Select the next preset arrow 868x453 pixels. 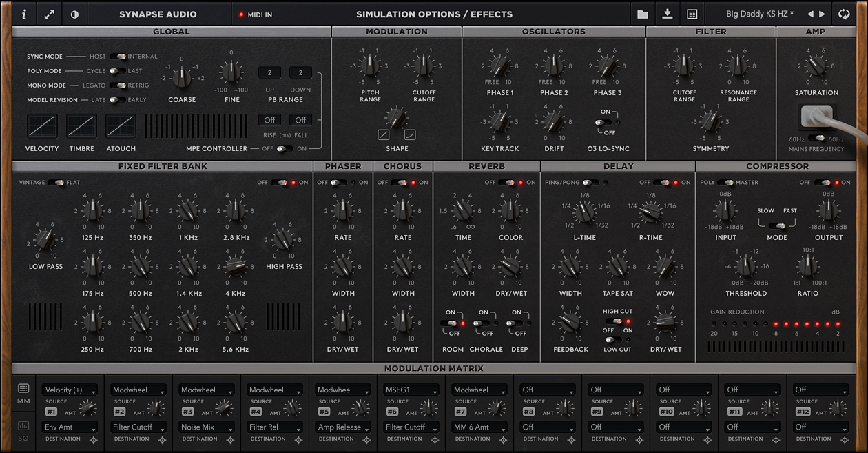tap(822, 14)
